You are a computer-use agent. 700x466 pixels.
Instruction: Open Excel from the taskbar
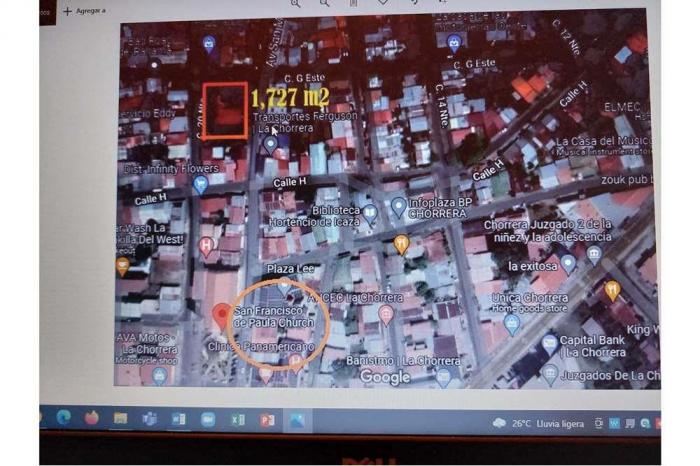[x=238, y=420]
